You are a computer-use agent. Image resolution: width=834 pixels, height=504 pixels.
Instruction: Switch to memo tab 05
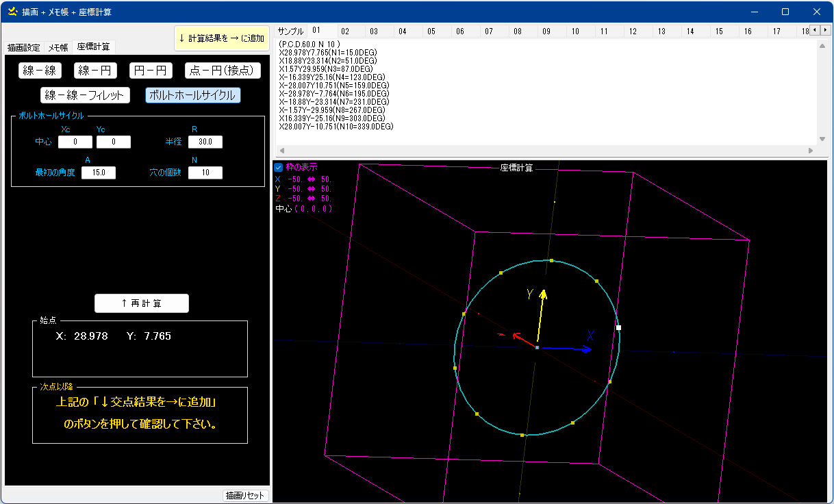(x=431, y=32)
